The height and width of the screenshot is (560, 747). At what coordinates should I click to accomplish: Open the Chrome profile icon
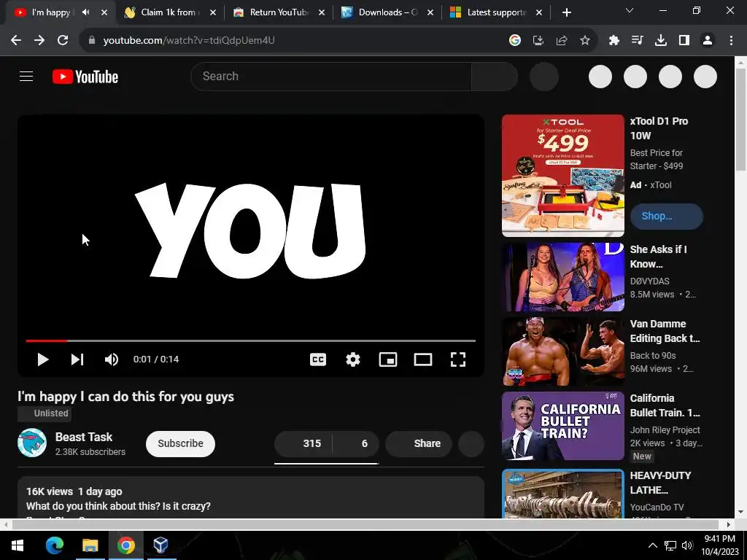click(708, 41)
